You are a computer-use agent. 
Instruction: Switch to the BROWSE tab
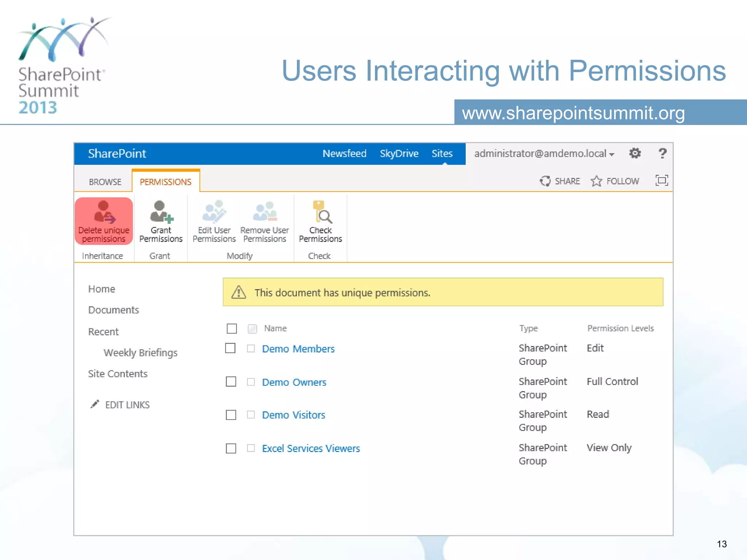point(105,182)
